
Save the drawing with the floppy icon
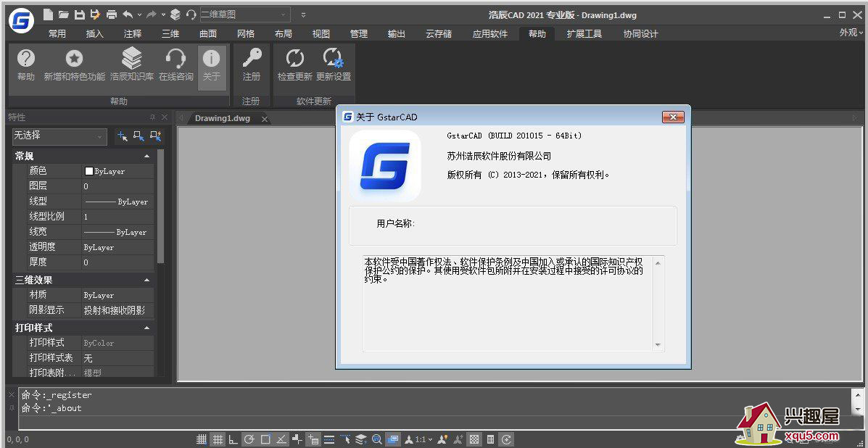pyautogui.click(x=80, y=14)
